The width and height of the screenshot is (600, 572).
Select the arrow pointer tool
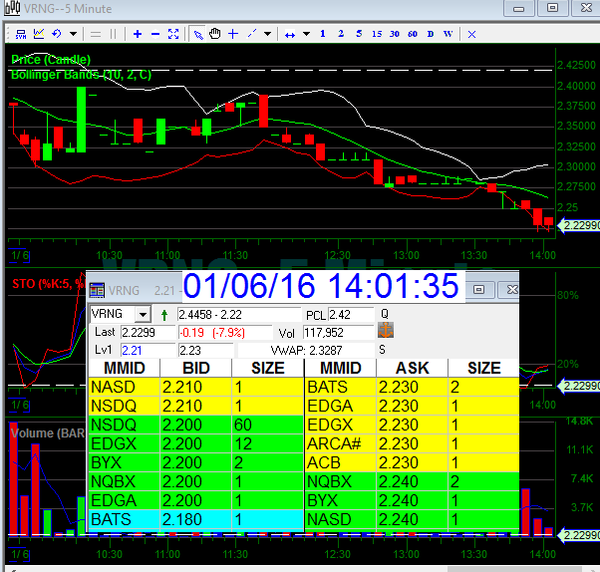(x=198, y=34)
